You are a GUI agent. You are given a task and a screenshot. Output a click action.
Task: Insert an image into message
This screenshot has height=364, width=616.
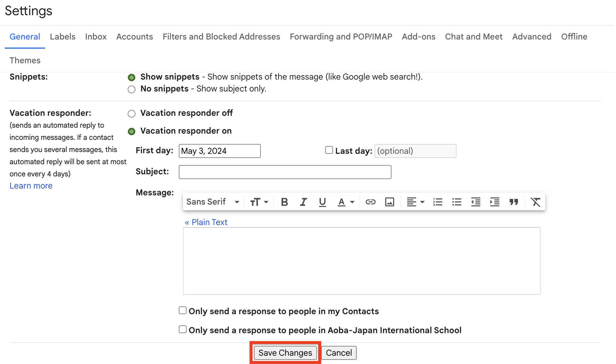click(389, 202)
